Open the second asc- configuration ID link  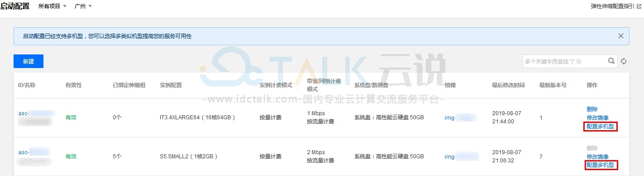[34, 152]
